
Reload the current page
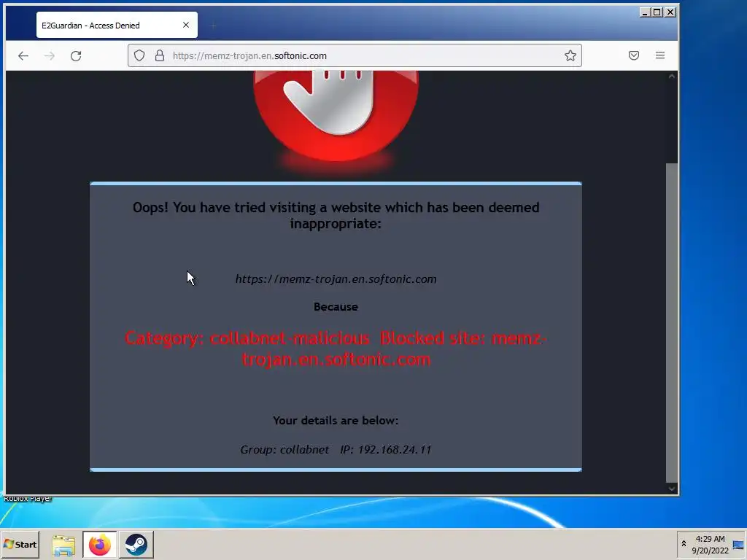point(76,55)
